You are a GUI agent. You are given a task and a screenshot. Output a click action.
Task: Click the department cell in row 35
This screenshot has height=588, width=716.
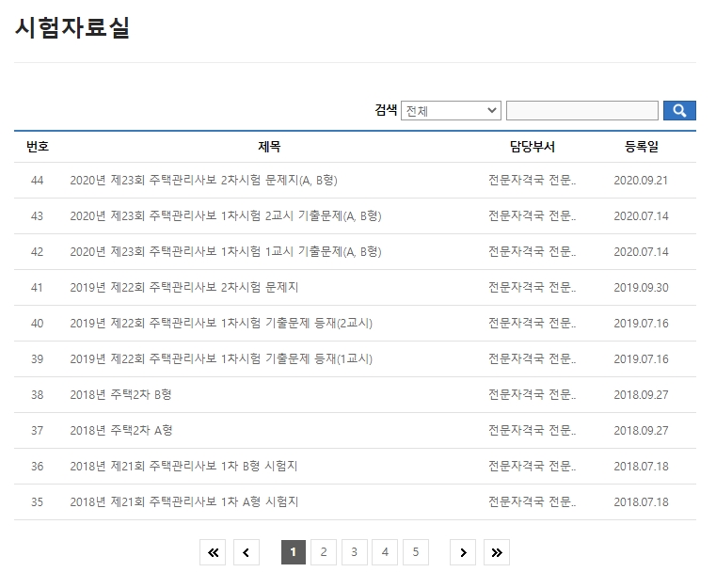point(532,501)
